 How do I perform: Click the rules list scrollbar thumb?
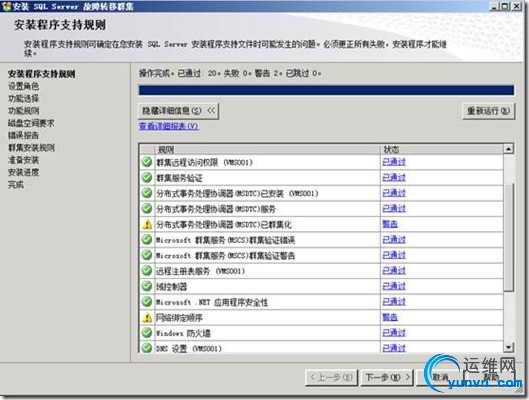(509, 237)
